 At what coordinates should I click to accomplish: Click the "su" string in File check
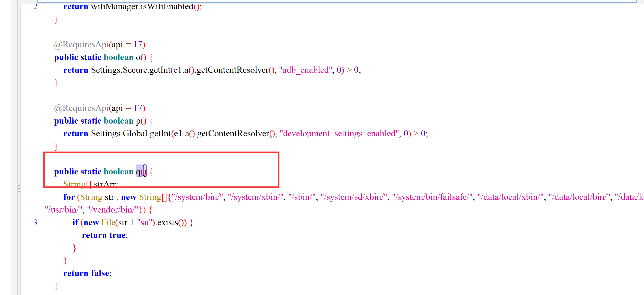coord(145,222)
